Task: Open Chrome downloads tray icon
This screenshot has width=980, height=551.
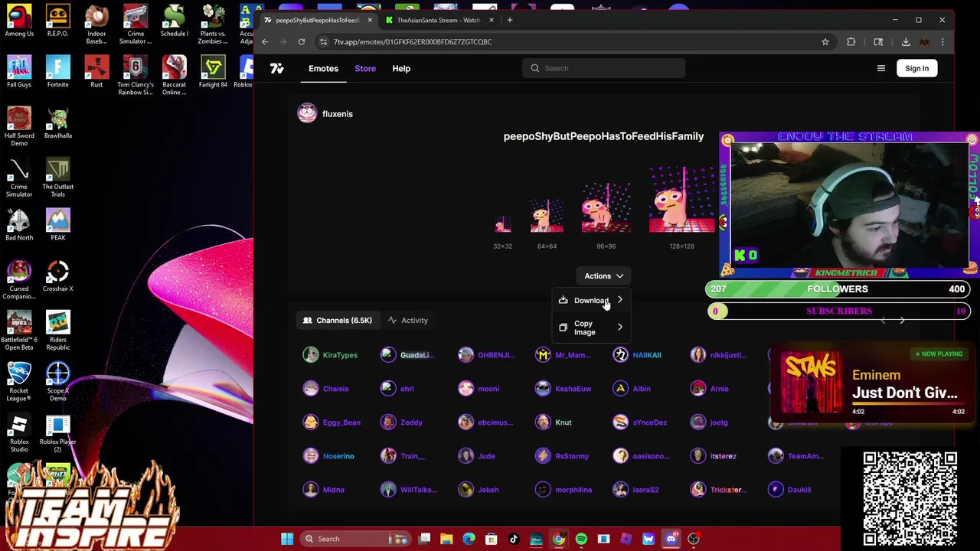Action: tap(906, 42)
